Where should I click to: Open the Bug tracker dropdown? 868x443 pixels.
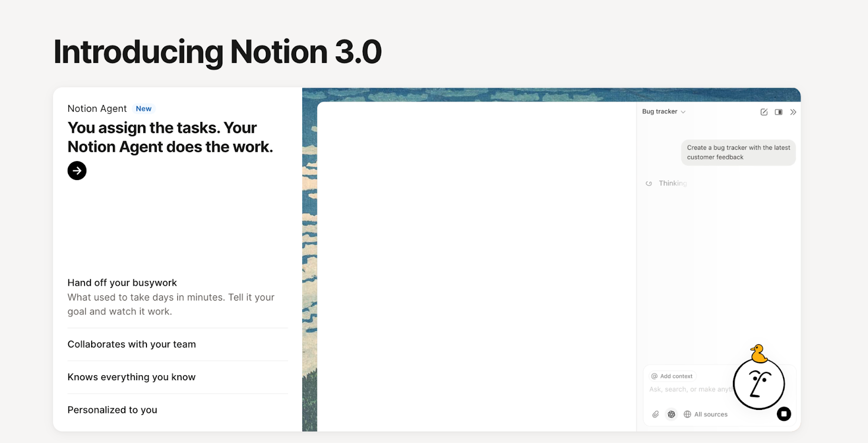click(664, 112)
